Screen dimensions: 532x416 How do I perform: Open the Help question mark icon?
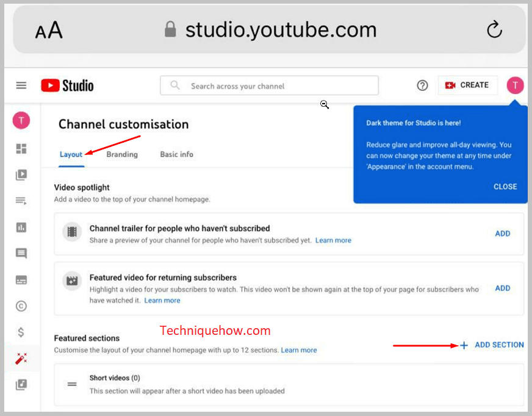(422, 85)
